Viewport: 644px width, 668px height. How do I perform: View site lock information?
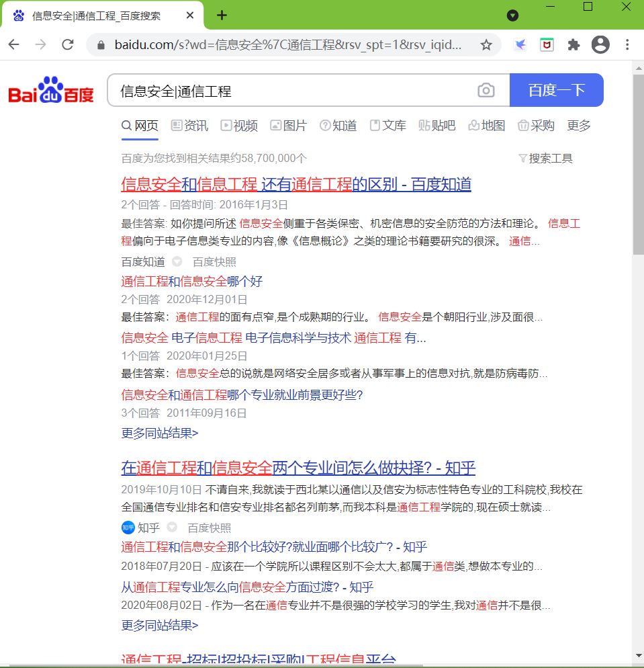[x=101, y=45]
